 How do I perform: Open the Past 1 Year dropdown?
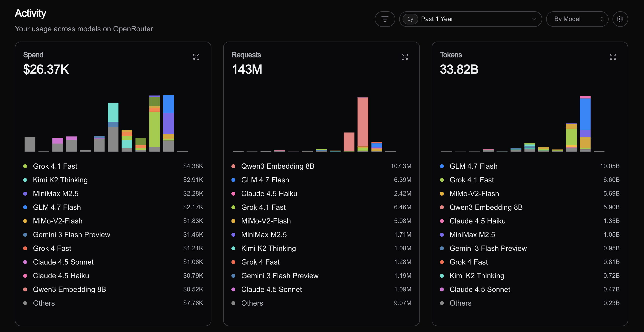(x=470, y=19)
